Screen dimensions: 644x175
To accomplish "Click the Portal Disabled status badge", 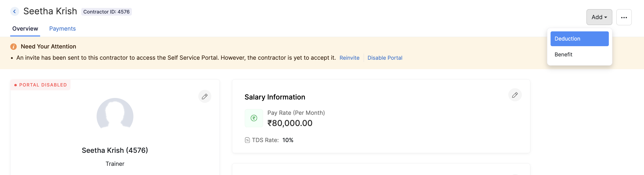I will tap(41, 85).
